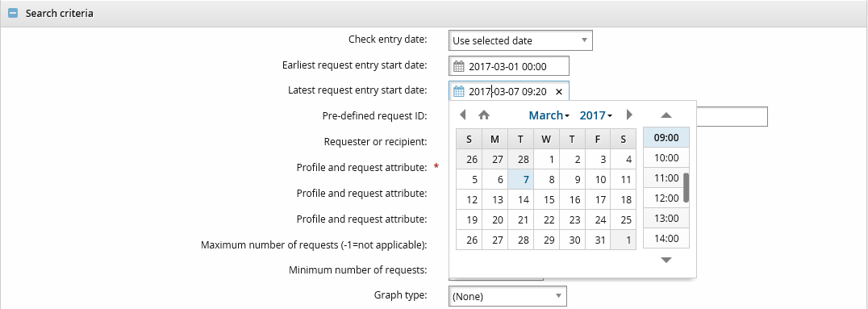Click the time list scrollbar thumb
Screen dimensions: 868x309
coord(686,188)
